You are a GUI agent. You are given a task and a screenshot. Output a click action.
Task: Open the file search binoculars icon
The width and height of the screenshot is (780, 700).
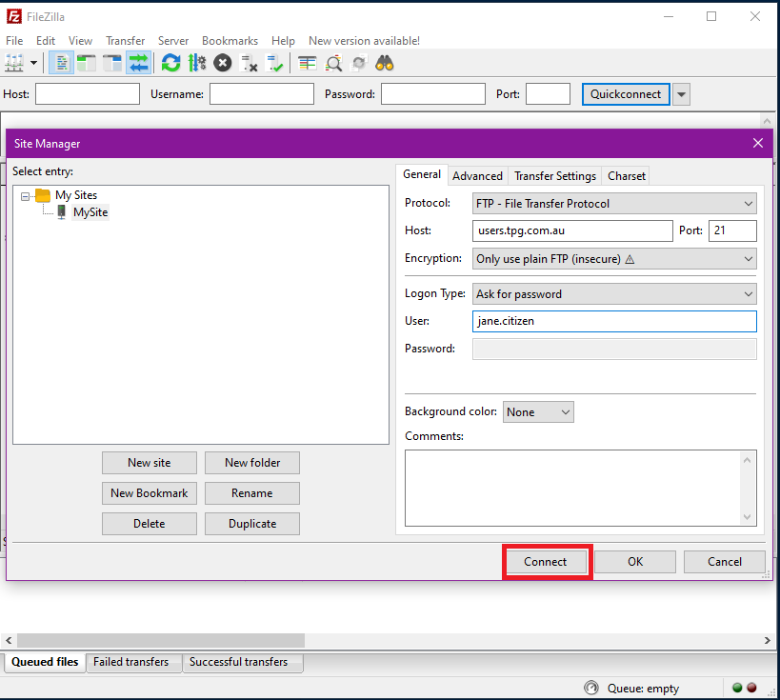384,62
